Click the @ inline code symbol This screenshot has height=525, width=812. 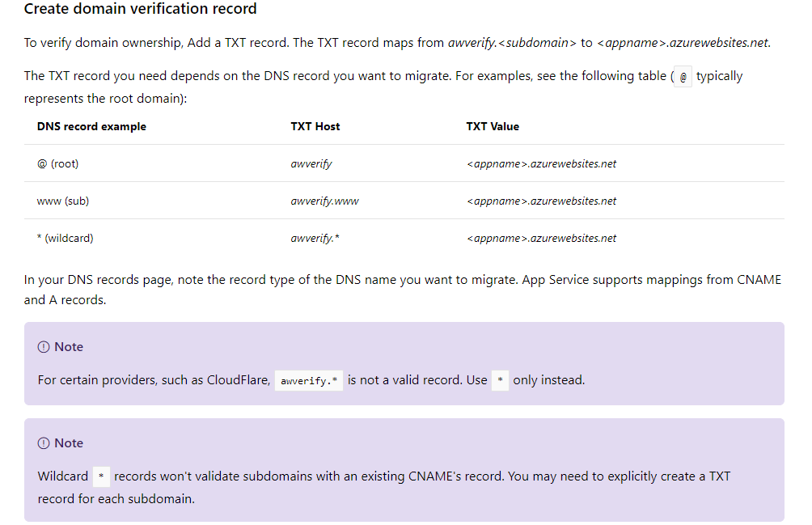[683, 77]
